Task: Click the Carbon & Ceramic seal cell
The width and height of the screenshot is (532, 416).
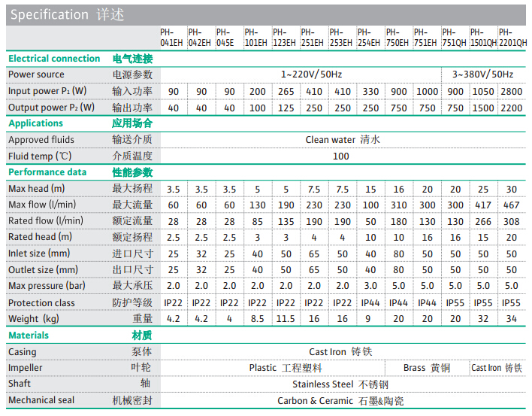Action: pyautogui.click(x=340, y=401)
